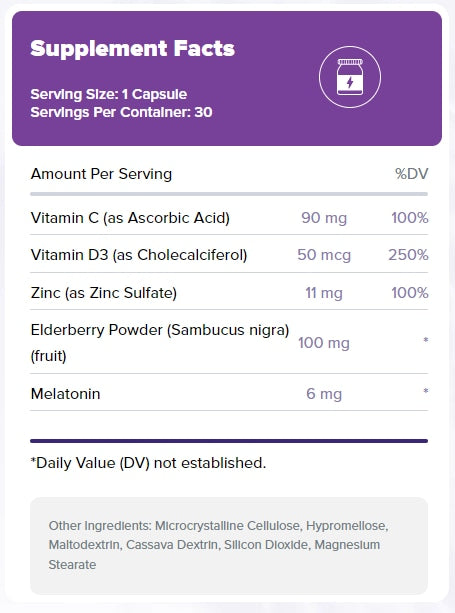This screenshot has height=613, width=455.
Task: Click the 6 mg melatonin amount
Action: point(324,394)
